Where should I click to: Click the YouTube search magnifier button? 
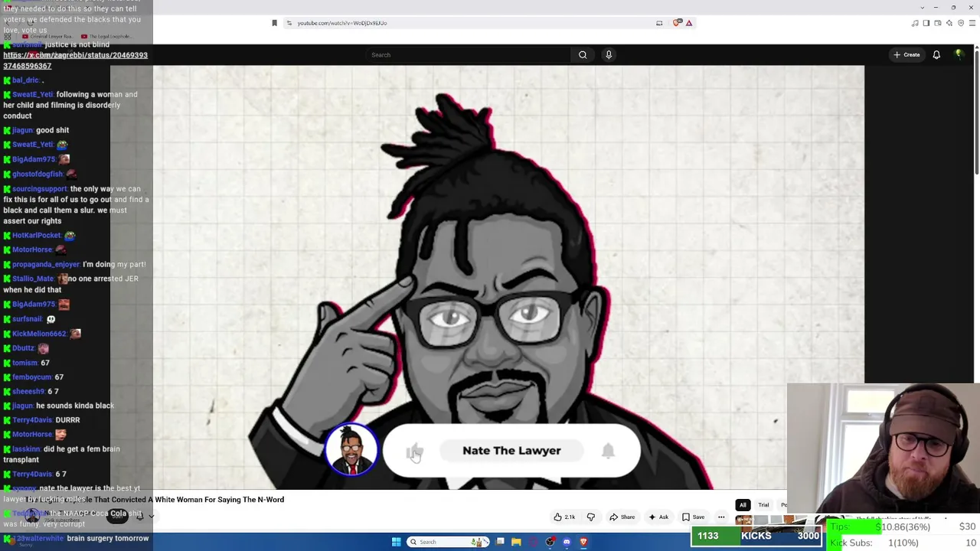583,55
